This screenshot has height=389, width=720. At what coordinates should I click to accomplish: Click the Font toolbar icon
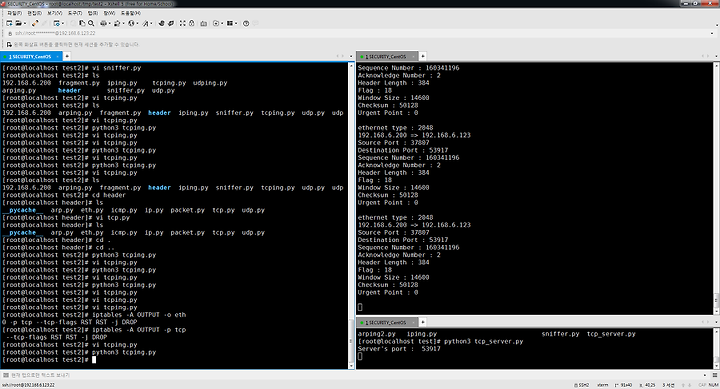tap(145, 23)
